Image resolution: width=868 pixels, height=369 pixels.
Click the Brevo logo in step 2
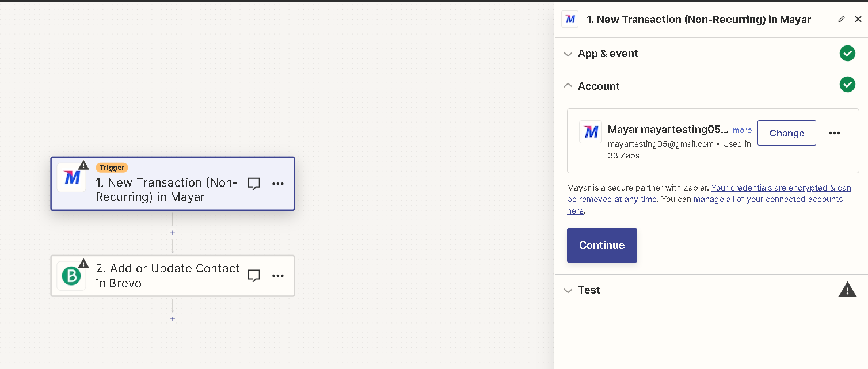pos(71,276)
